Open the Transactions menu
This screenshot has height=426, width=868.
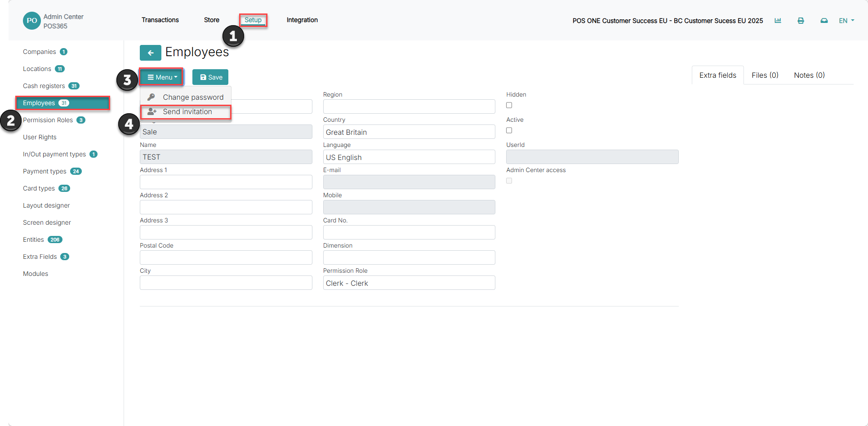pyautogui.click(x=160, y=20)
